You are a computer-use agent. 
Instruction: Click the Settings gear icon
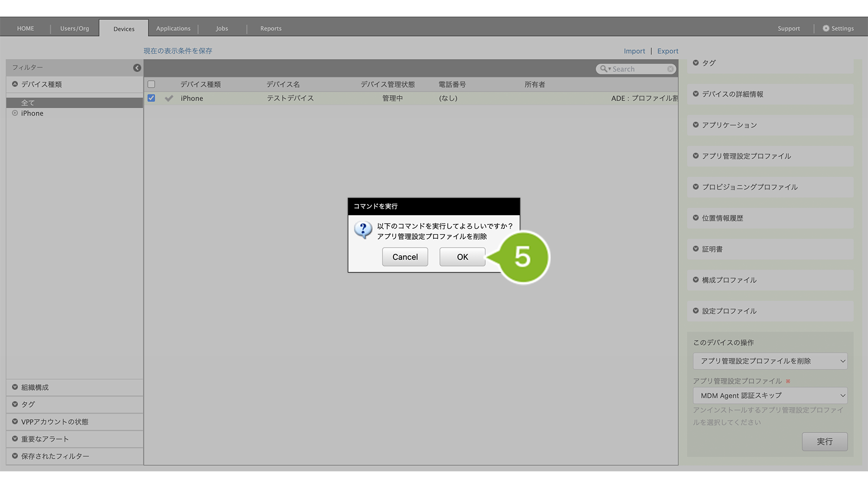coord(826,28)
